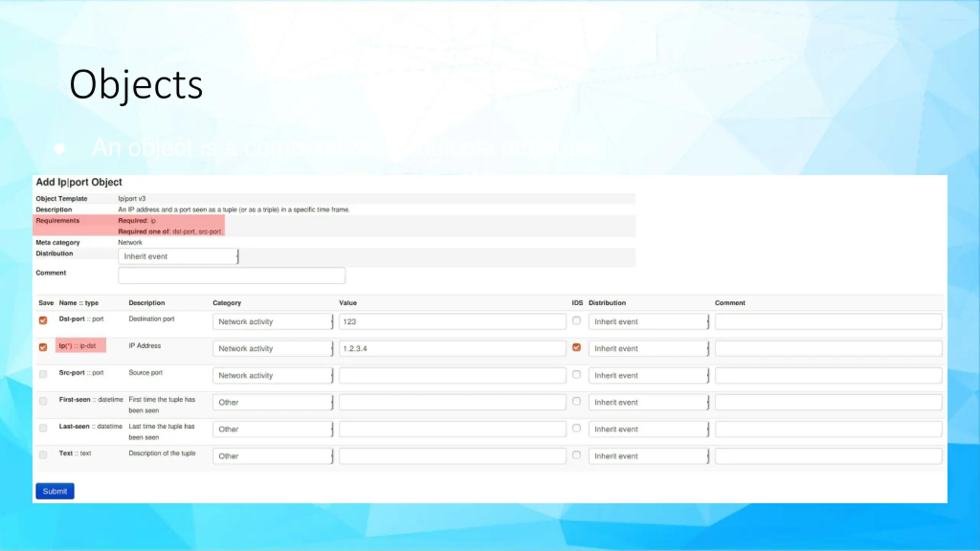Click the Dst-port value field containing 123
This screenshot has width=980, height=551.
452,322
